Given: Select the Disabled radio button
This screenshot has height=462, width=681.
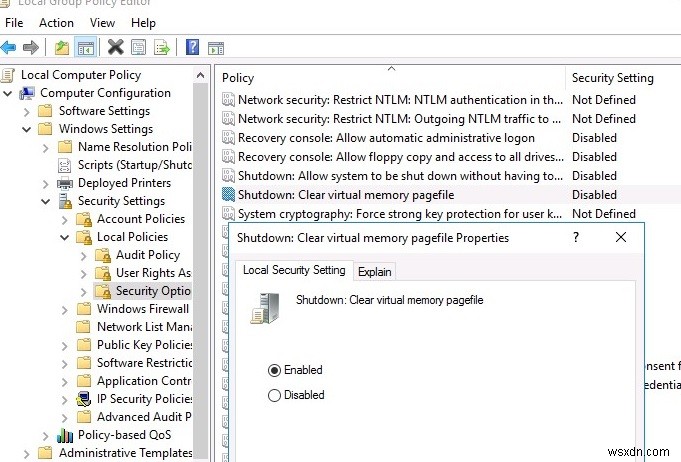Looking at the screenshot, I should [274, 395].
